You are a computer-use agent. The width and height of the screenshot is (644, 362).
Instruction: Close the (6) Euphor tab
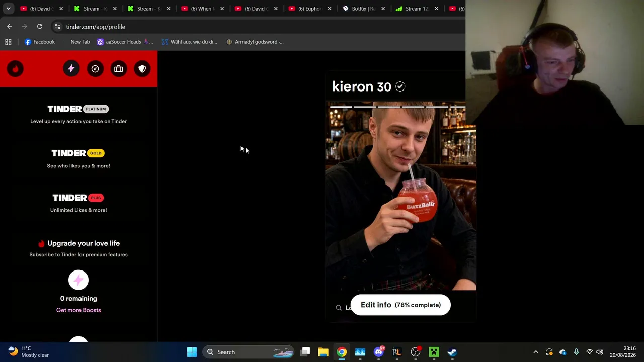pos(329,9)
